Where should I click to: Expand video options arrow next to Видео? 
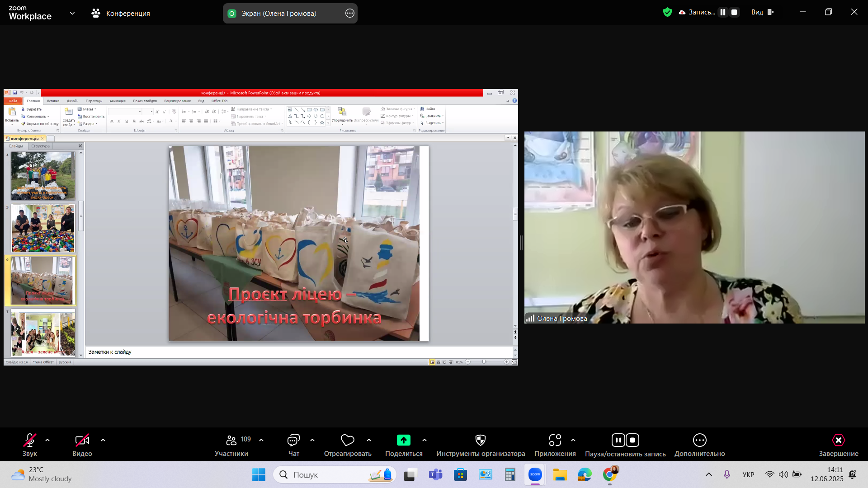(103, 440)
